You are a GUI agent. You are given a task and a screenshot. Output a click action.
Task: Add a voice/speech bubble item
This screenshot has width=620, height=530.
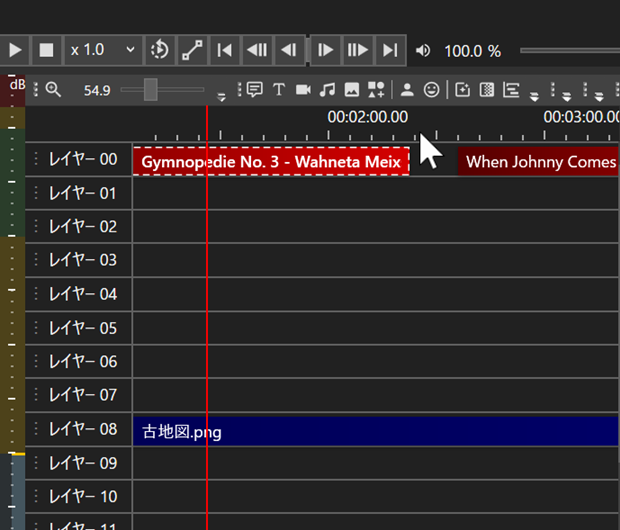255,90
